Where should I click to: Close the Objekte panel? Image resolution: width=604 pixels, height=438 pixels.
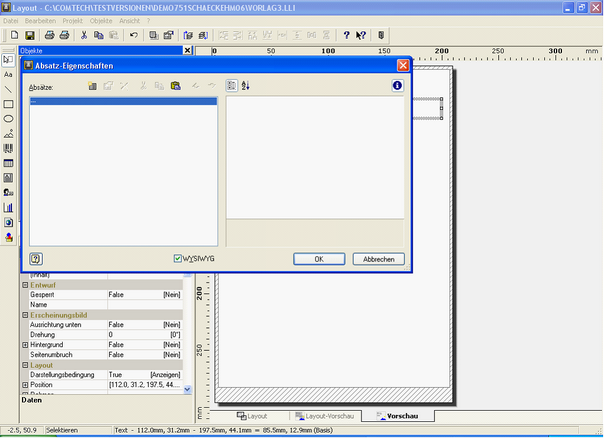tap(187, 50)
